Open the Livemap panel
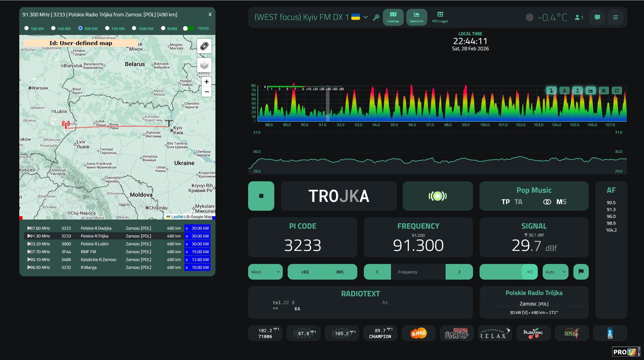 tap(393, 17)
